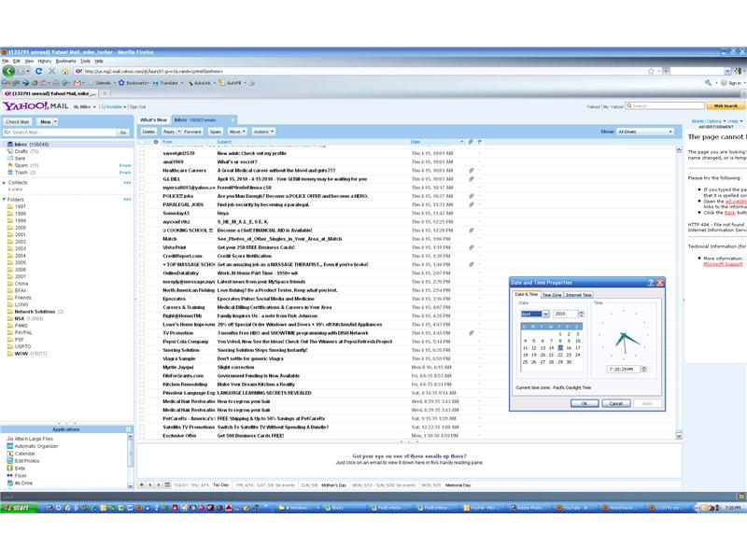
Task: Go to previous calendar day arrow
Action: pyautogui.click(x=150, y=484)
